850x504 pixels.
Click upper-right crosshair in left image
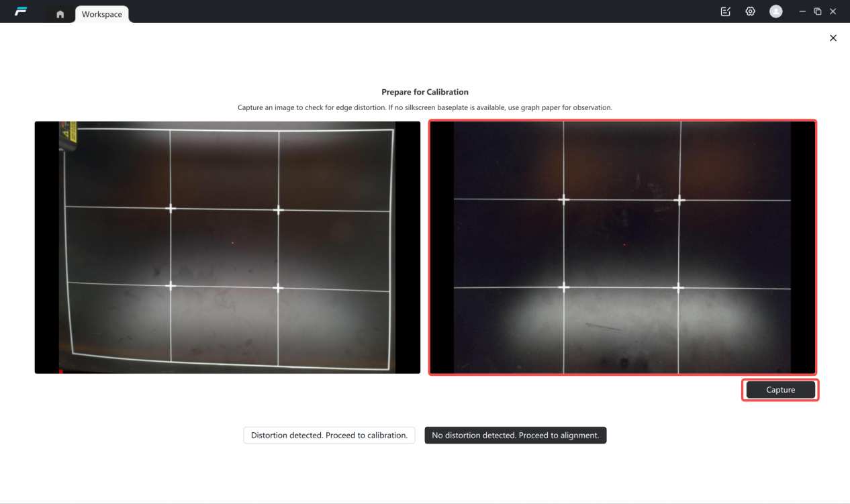[279, 210]
